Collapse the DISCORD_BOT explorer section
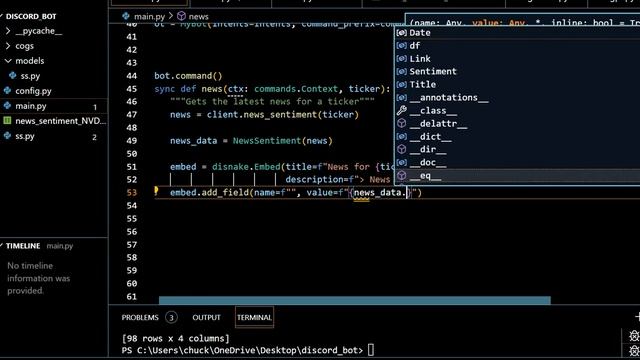 (31, 16)
